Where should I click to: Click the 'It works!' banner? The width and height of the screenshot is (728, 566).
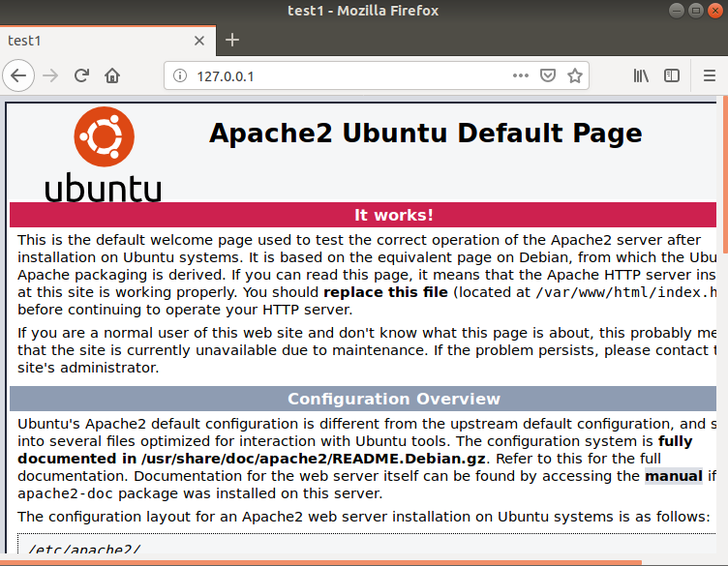(363, 215)
